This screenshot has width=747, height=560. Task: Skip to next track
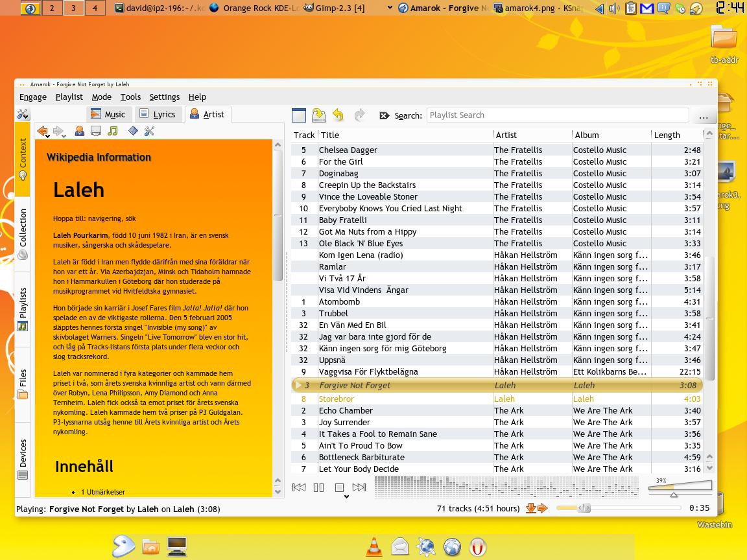(359, 487)
